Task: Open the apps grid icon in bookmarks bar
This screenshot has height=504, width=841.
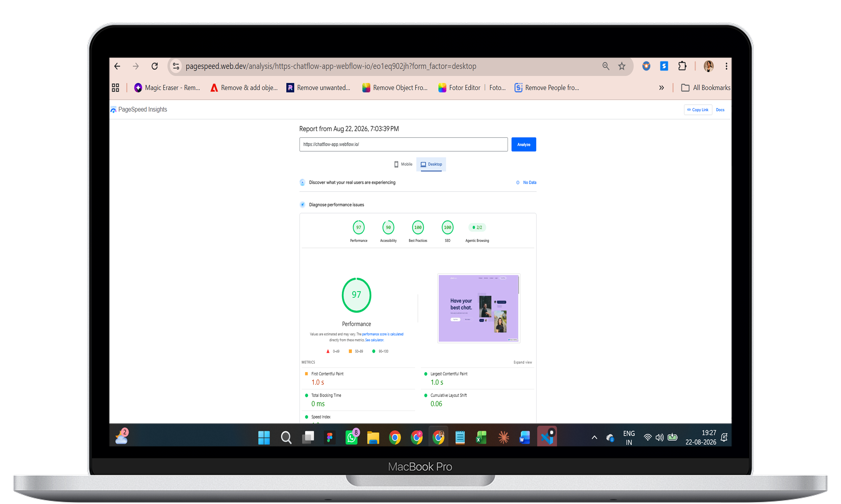Action: 116,88
